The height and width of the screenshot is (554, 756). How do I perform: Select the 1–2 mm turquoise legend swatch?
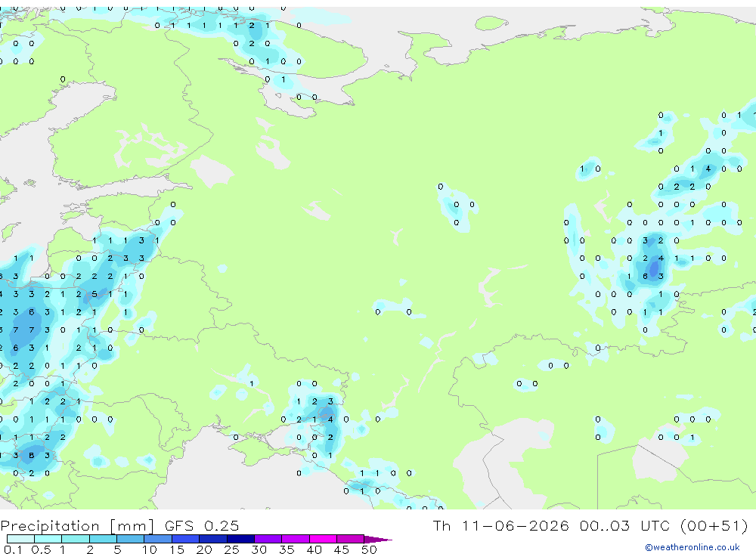[75, 539]
